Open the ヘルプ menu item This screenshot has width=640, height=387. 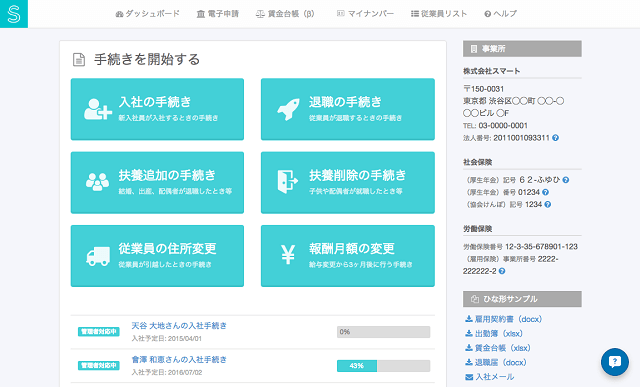(x=500, y=14)
